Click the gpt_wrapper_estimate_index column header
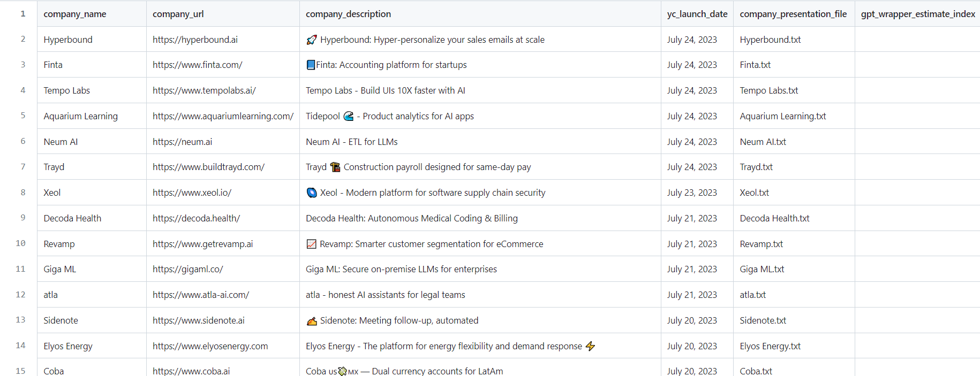980x376 pixels. coord(917,14)
